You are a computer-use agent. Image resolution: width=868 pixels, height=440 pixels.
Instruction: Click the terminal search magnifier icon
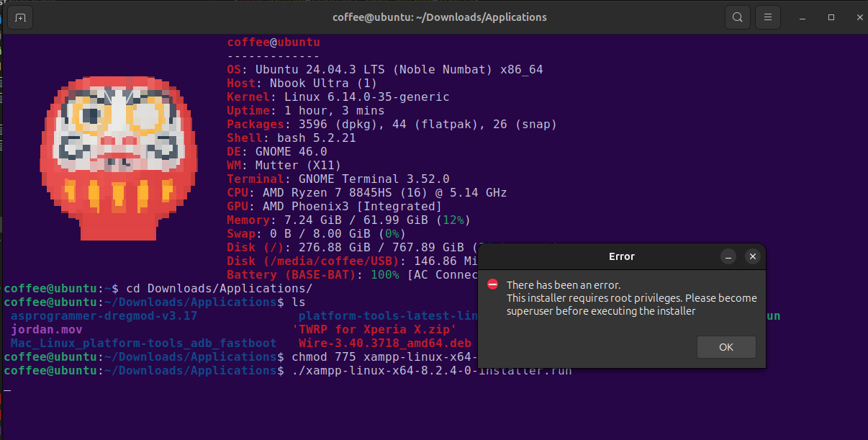click(738, 17)
